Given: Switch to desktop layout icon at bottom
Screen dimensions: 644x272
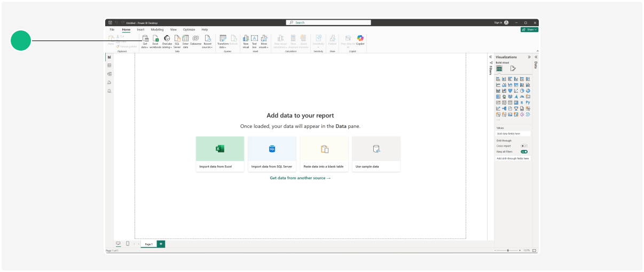Looking at the screenshot, I should tap(119, 244).
